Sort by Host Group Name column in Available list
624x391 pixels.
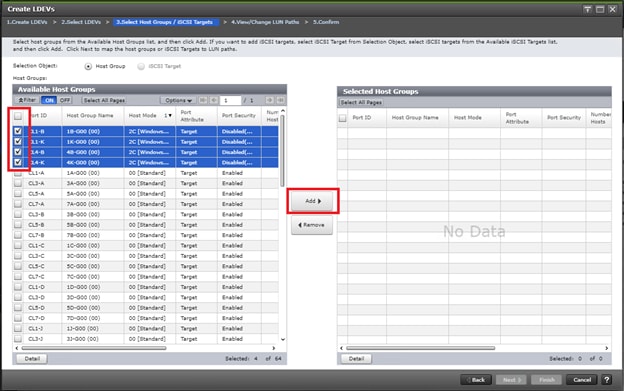click(90, 115)
